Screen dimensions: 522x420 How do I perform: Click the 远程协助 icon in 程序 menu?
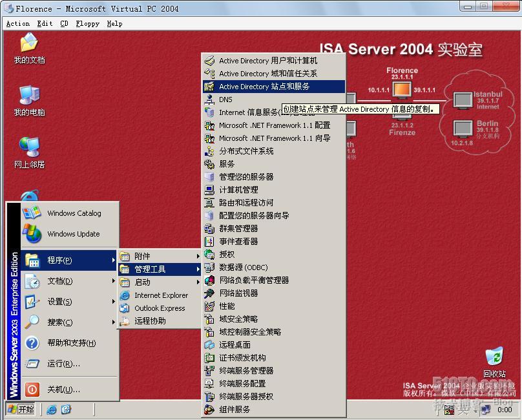[x=125, y=321]
